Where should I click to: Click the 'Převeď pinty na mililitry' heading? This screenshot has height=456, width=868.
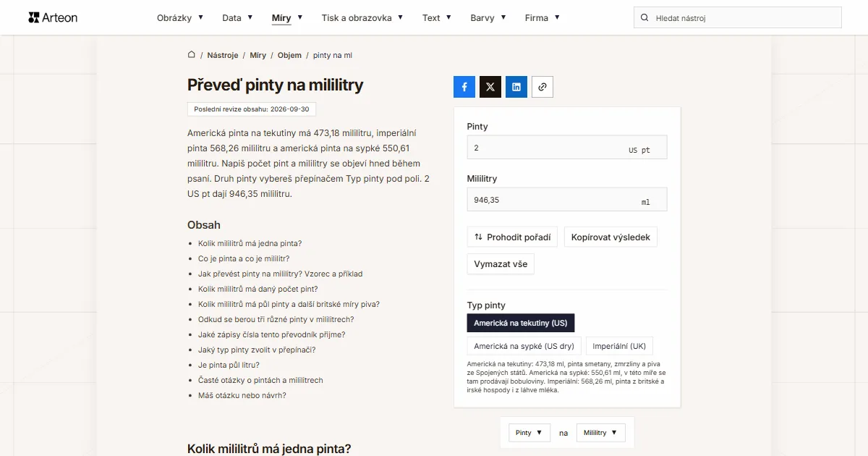(276, 85)
